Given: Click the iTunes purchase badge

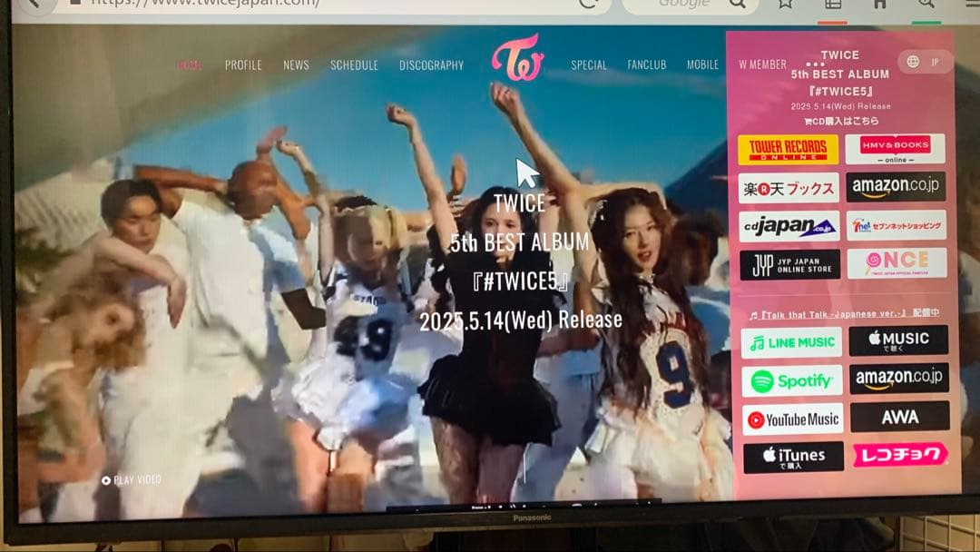Looking at the screenshot, I should [793, 457].
